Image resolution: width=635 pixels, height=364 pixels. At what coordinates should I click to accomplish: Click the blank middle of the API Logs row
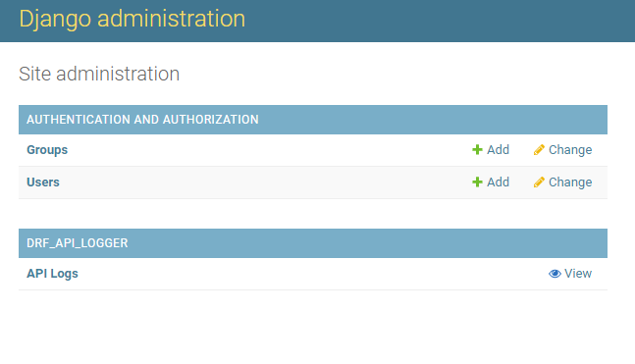[312, 274]
